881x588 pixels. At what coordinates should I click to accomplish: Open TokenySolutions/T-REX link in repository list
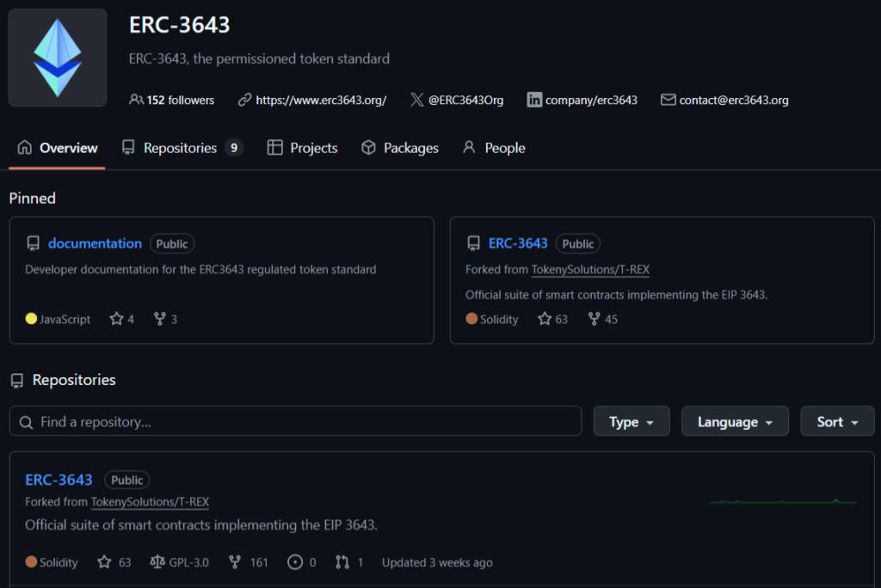pyautogui.click(x=150, y=502)
